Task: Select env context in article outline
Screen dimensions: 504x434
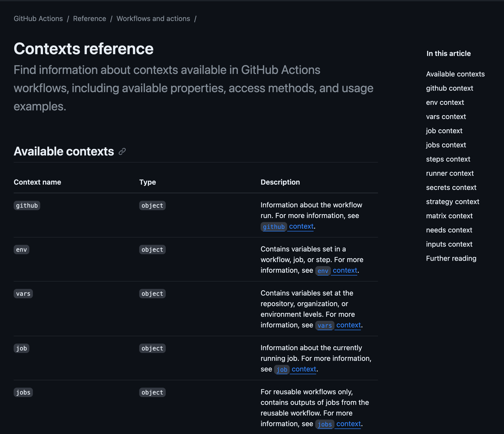Action: 445,102
